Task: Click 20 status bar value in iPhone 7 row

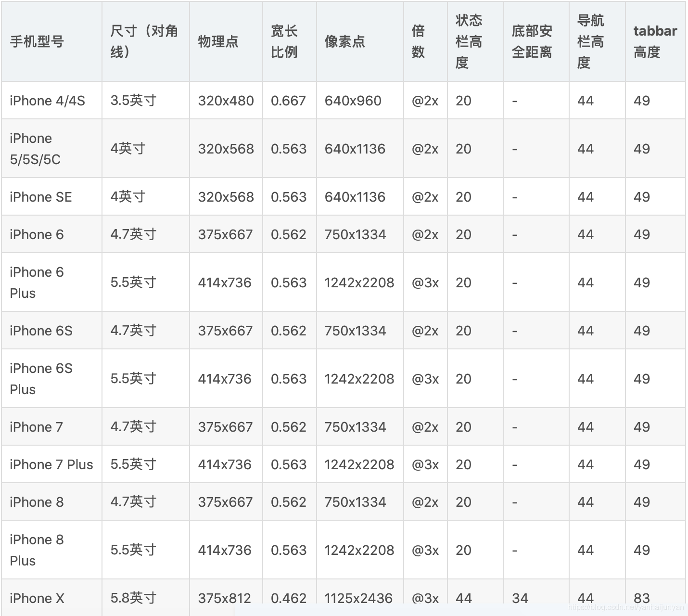Action: (x=463, y=427)
